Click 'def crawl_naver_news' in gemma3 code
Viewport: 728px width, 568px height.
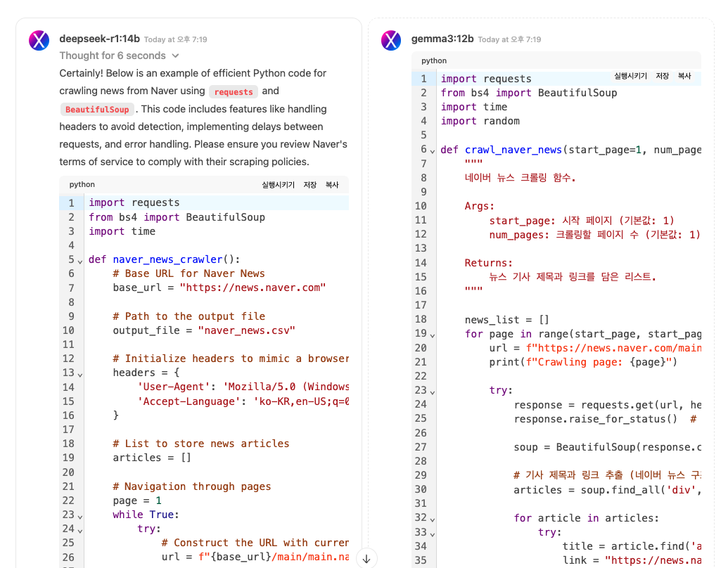501,150
